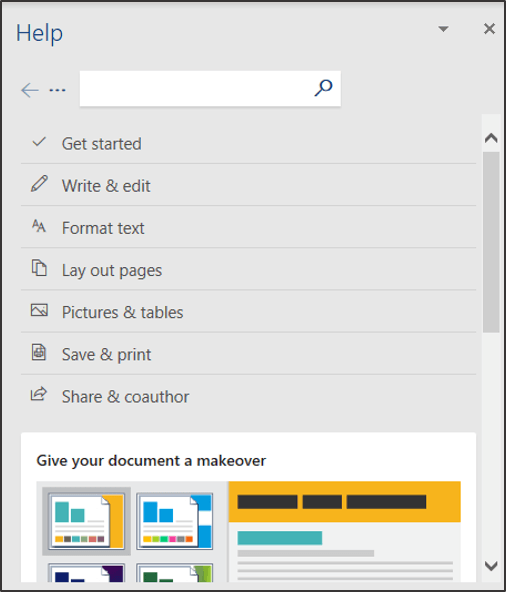Open the Help pane options dropdown arrow
This screenshot has height=592, width=506.
(x=443, y=29)
